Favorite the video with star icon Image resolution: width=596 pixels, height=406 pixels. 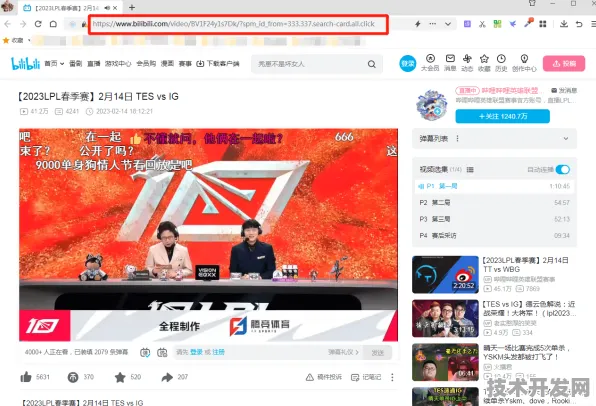click(x=120, y=377)
